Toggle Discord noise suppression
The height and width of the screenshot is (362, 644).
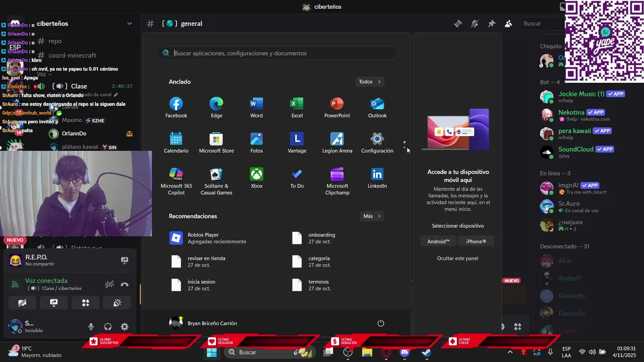click(109, 285)
